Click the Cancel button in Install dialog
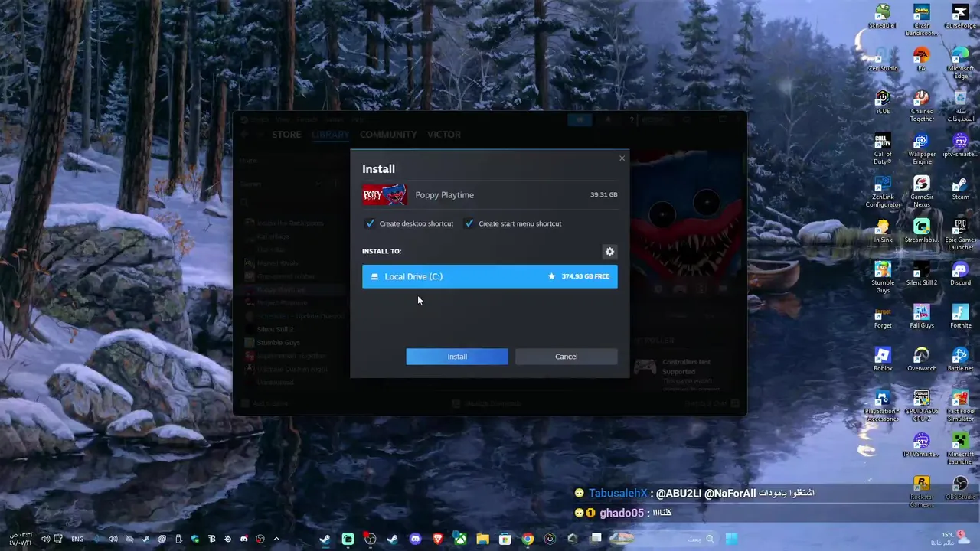The image size is (980, 551). pos(566,357)
